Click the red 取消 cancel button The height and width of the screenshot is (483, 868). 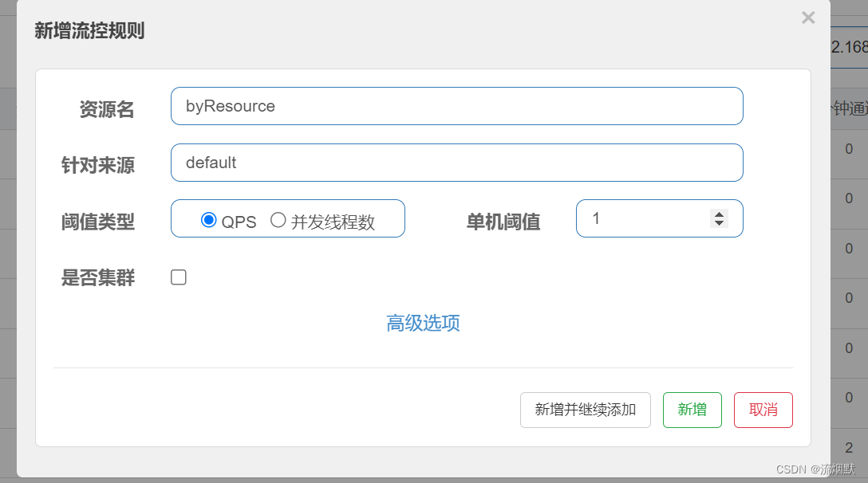[763, 410]
